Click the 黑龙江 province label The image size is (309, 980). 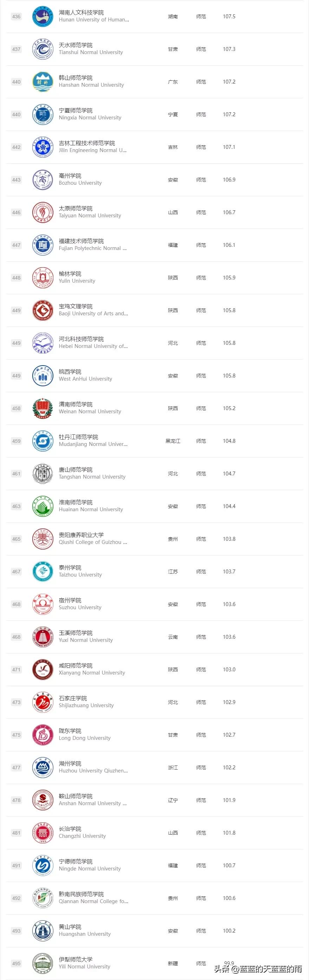(x=173, y=441)
